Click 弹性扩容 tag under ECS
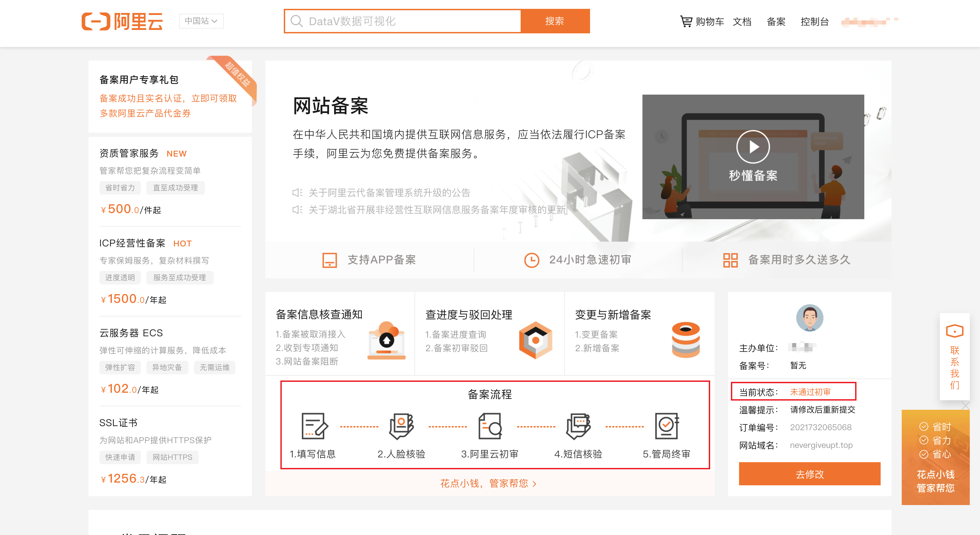Screen dimensions: 980x535 click(x=120, y=367)
